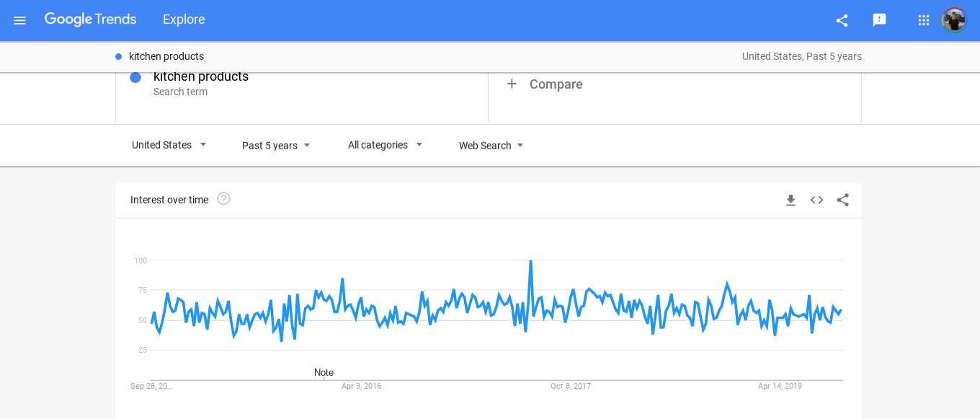Click the Note marker on the chart

point(324,373)
